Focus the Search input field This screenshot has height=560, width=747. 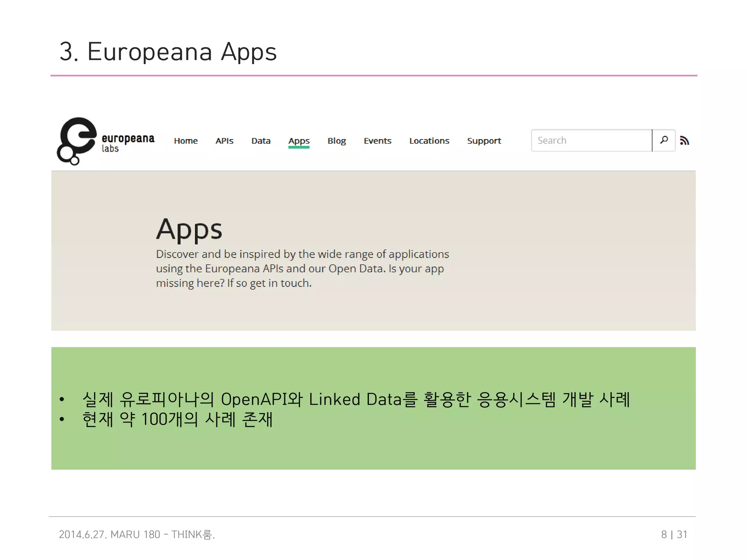coord(591,140)
